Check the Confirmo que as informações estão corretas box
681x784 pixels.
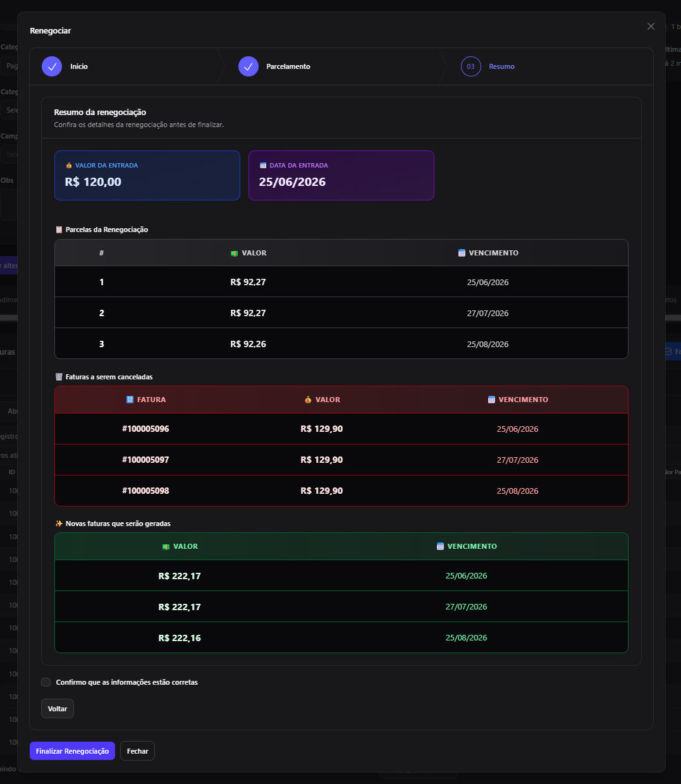(x=46, y=682)
